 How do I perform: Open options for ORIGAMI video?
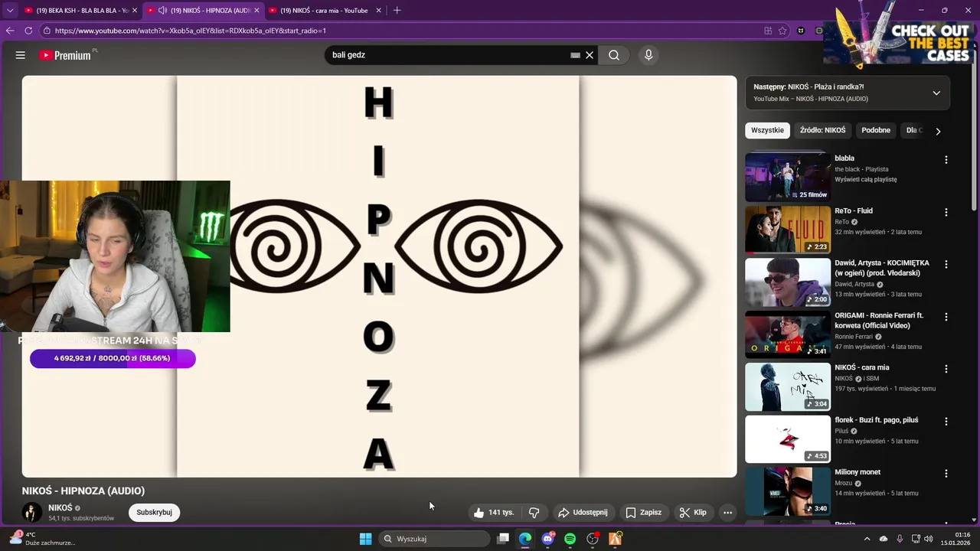coord(946,317)
